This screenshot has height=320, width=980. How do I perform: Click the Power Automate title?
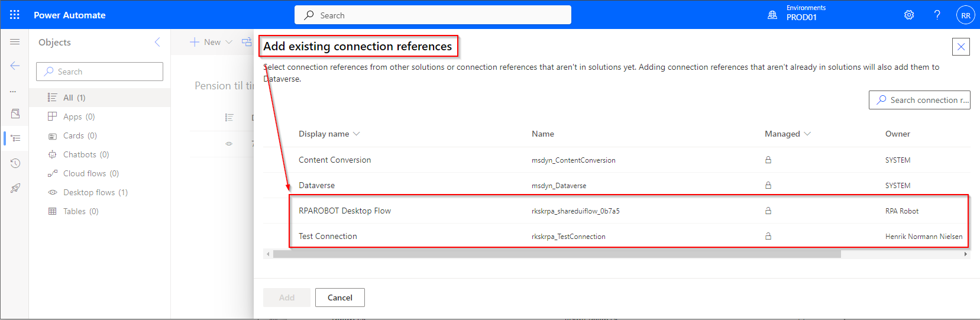(x=70, y=15)
